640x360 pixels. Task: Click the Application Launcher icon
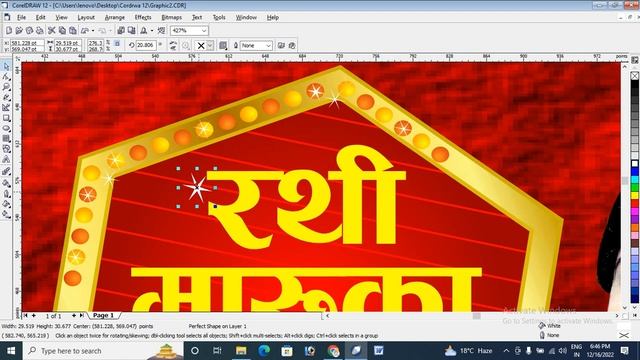[144, 31]
